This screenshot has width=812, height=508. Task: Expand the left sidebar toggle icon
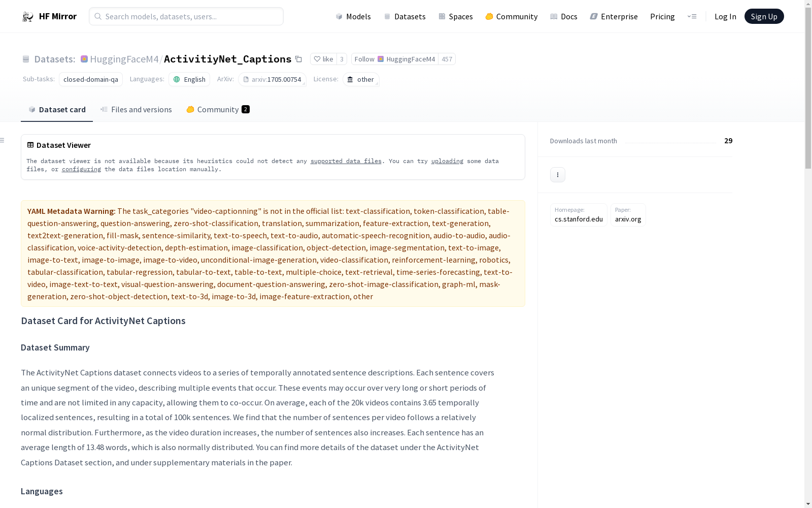click(x=3, y=140)
